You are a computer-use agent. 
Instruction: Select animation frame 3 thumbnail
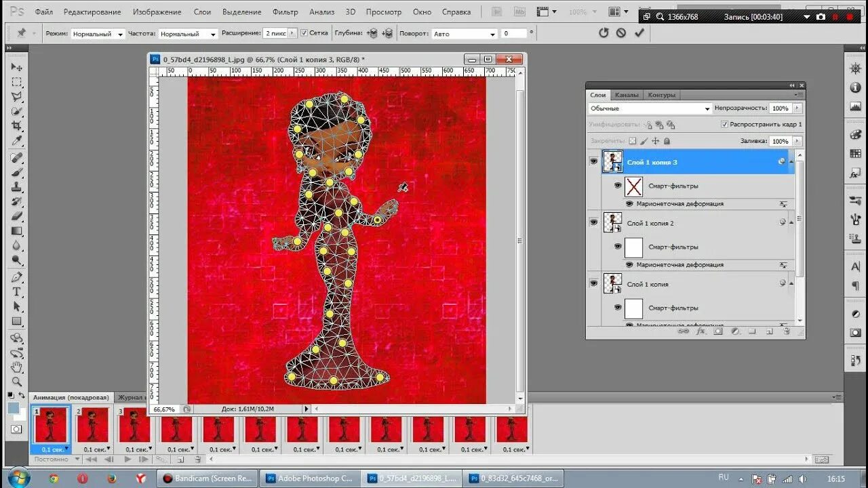(x=135, y=426)
